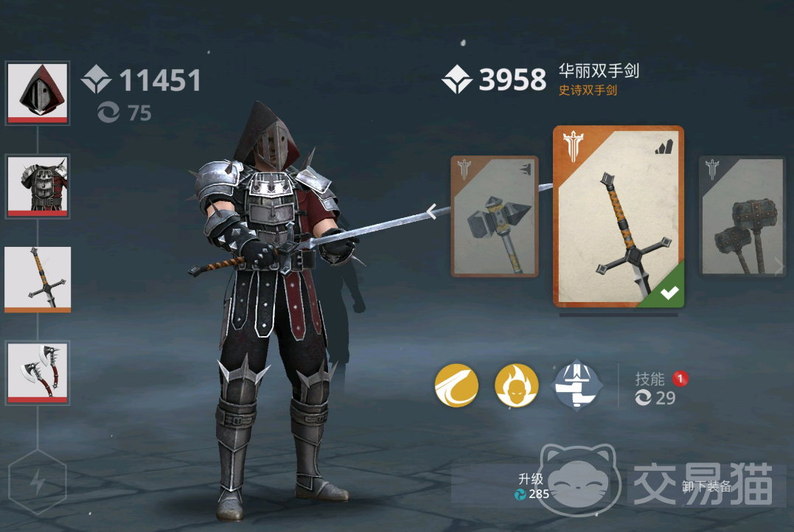
Task: Open the lightning hexagon slot
Action: click(38, 482)
